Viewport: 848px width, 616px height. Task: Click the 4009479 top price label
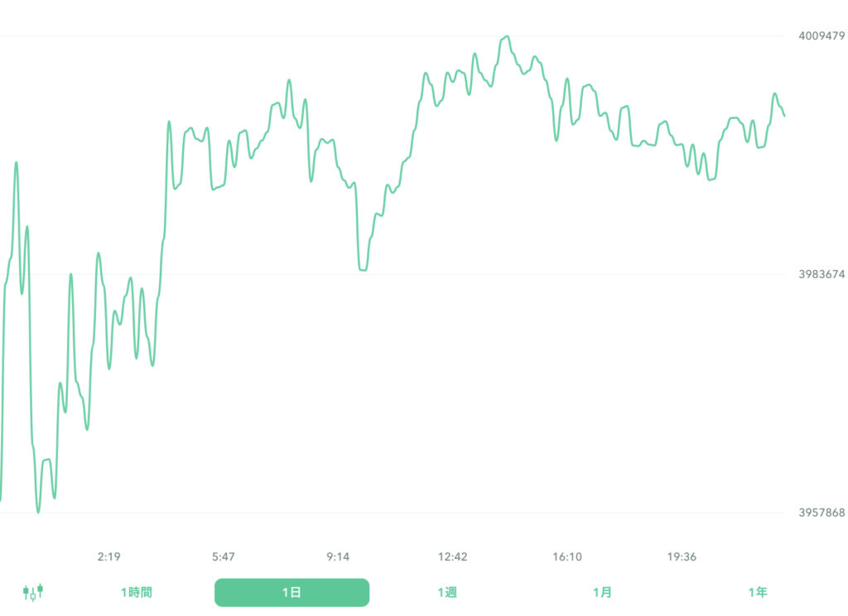point(821,36)
